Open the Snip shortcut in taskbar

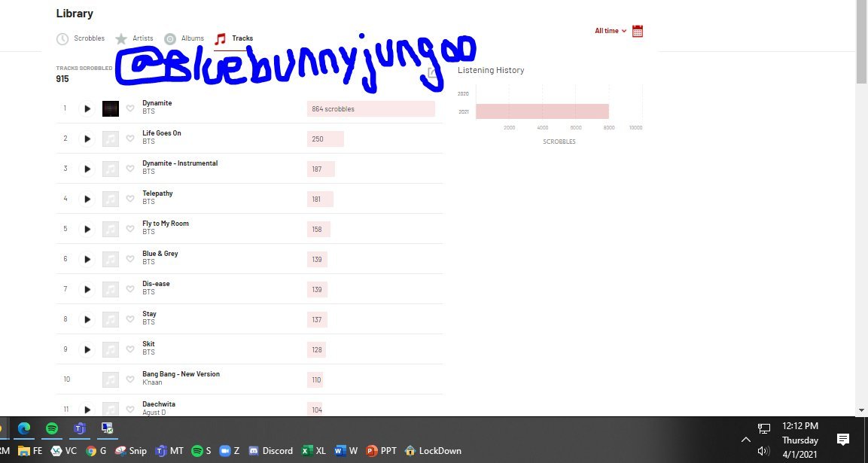pyautogui.click(x=131, y=451)
